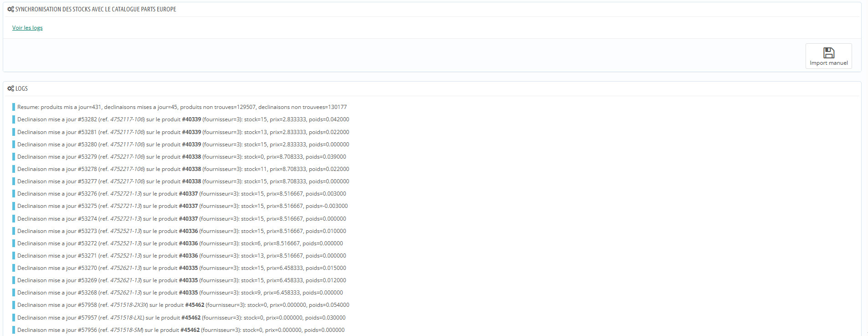
Task: Click log line for declinaison #53281
Action: (x=183, y=132)
